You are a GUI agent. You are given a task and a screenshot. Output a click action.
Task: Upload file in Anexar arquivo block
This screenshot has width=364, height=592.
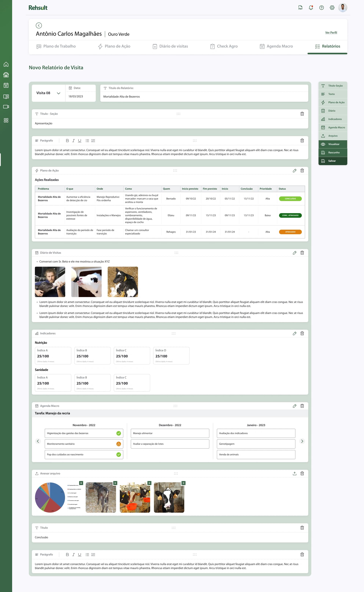pyautogui.click(x=294, y=473)
